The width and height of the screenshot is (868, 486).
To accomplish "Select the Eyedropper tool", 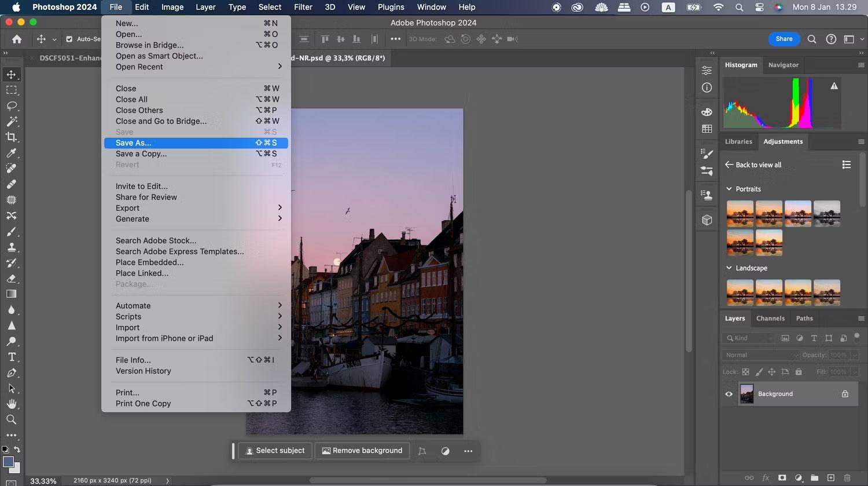I will (12, 153).
